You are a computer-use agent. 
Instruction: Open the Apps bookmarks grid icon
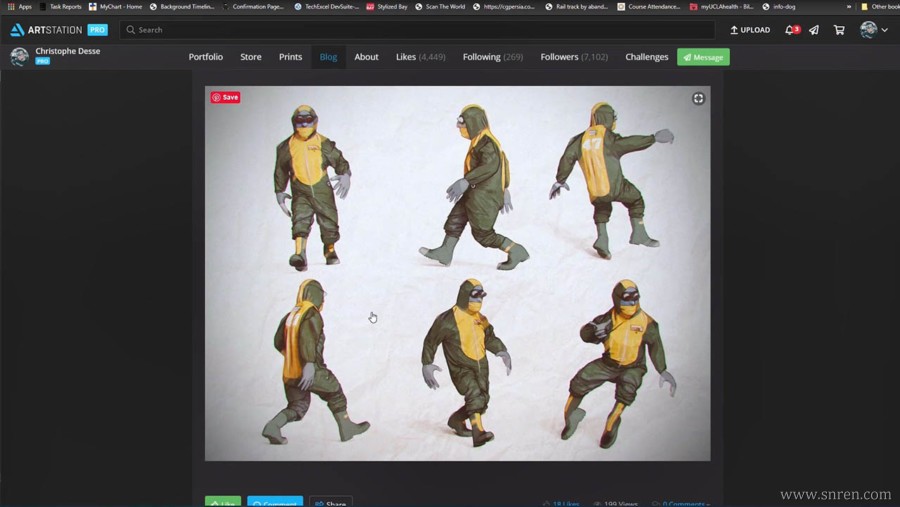coord(11,6)
